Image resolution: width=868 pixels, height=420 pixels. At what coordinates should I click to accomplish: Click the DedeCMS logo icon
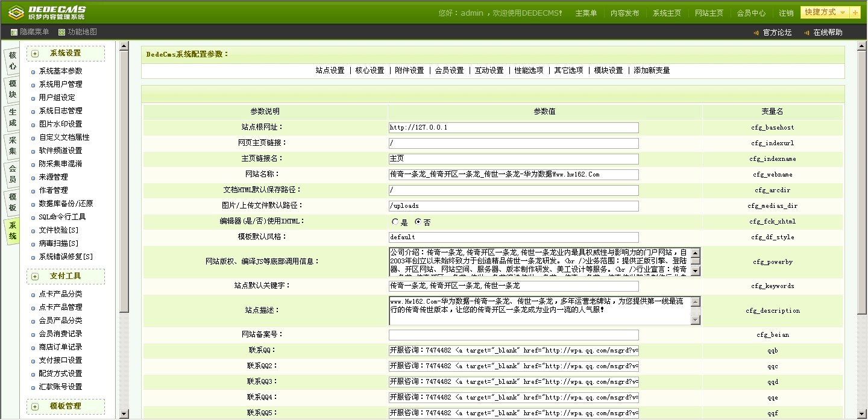pyautogui.click(x=16, y=13)
